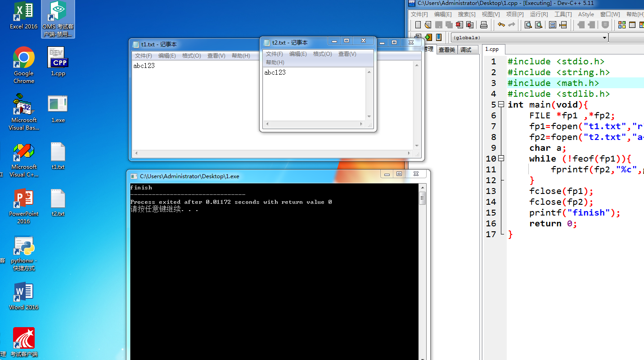
Task: Click the scroll-down arrow in t1.txt Notepad
Action: coord(417,146)
